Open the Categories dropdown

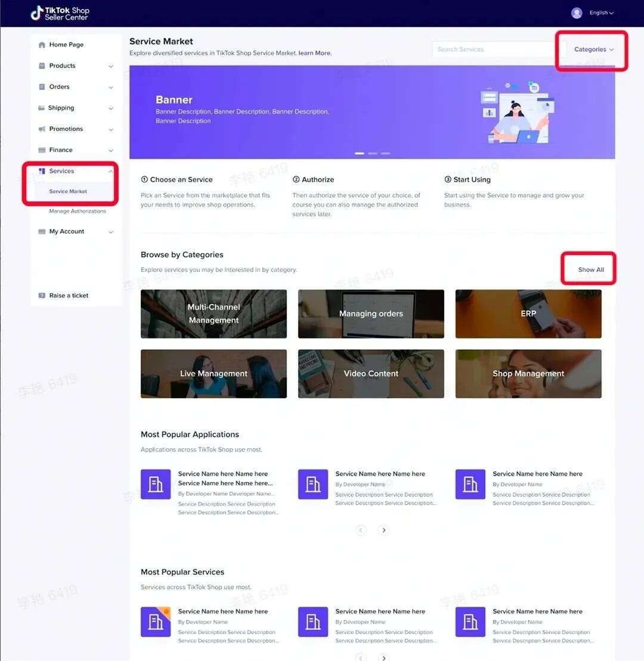point(592,49)
